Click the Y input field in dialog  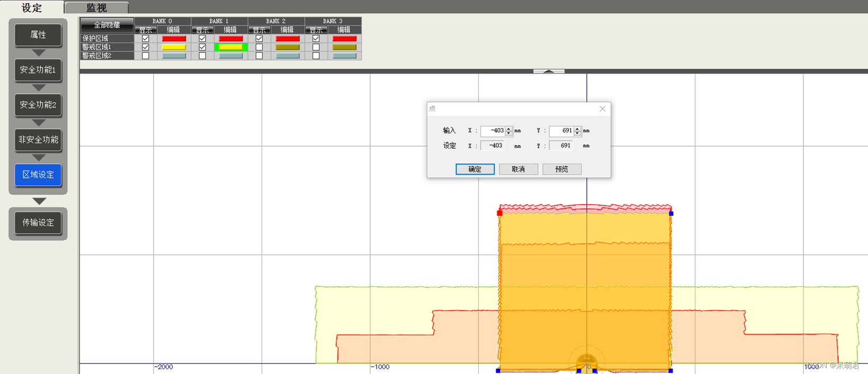point(561,131)
